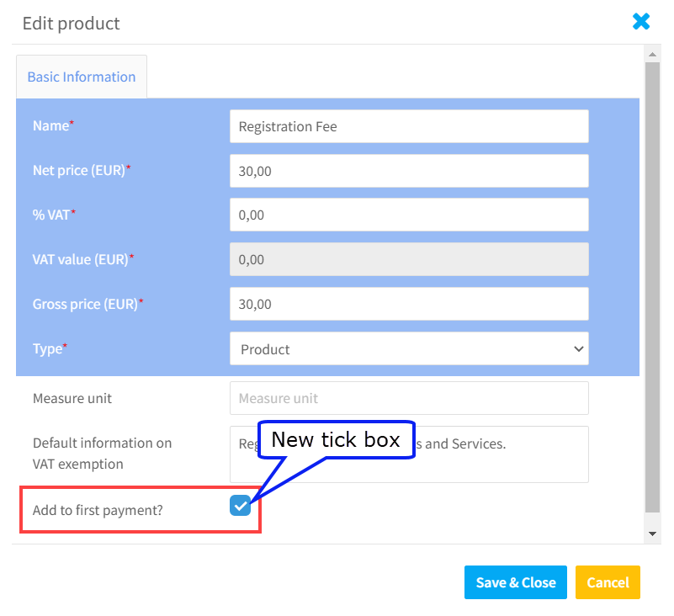Select the % VAT input field

pos(409,215)
